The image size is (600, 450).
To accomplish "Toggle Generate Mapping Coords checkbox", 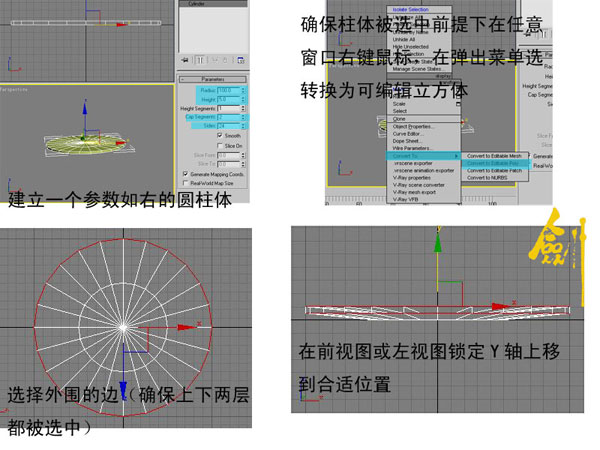I will tap(185, 173).
